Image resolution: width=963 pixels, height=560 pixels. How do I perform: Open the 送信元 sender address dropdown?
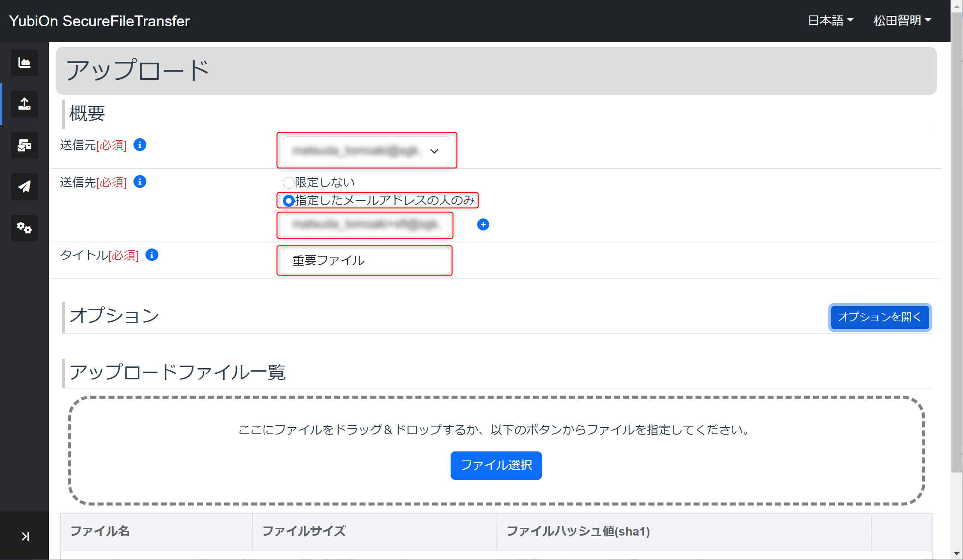coord(366,151)
